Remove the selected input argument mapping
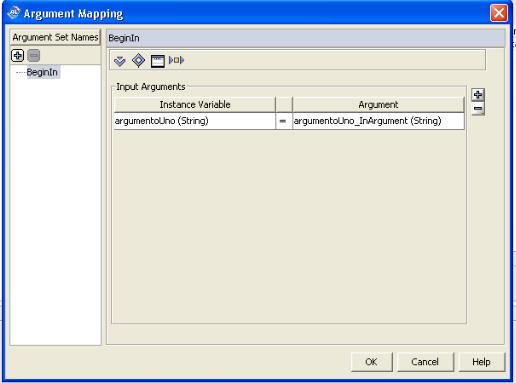Viewport: 516px width, 383px height. (478, 108)
